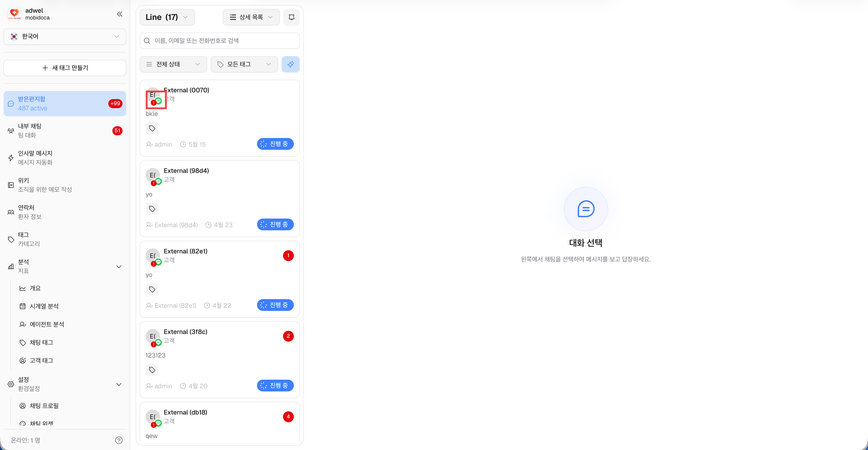This screenshot has width=868, height=450.
Task: Click the AI sparkle filter button
Action: [290, 64]
